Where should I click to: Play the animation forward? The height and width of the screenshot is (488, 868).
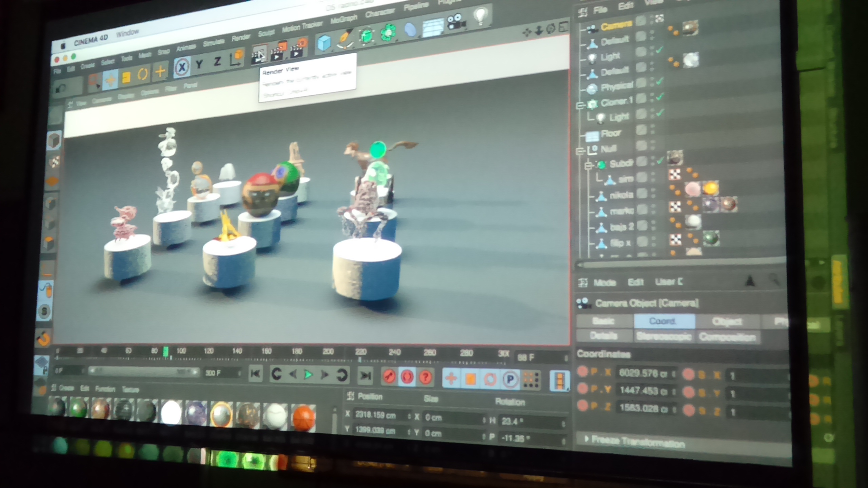(x=308, y=374)
